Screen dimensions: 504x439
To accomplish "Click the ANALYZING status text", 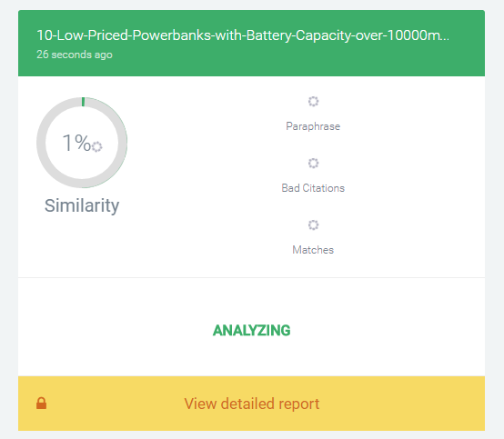I will 252,331.
